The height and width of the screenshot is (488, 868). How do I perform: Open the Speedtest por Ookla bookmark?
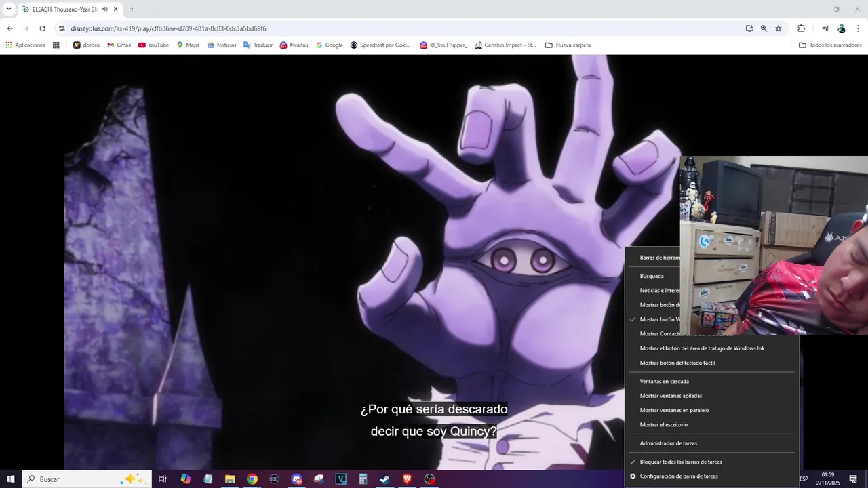tap(380, 45)
